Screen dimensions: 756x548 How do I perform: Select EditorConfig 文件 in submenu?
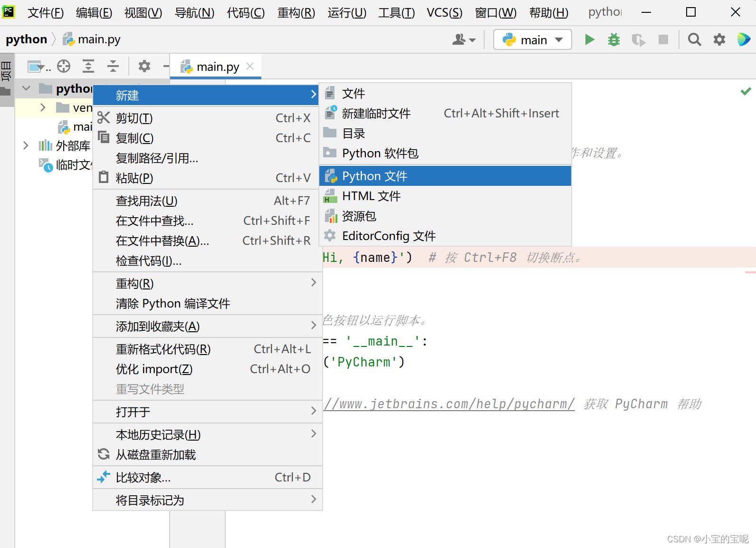tap(445, 236)
